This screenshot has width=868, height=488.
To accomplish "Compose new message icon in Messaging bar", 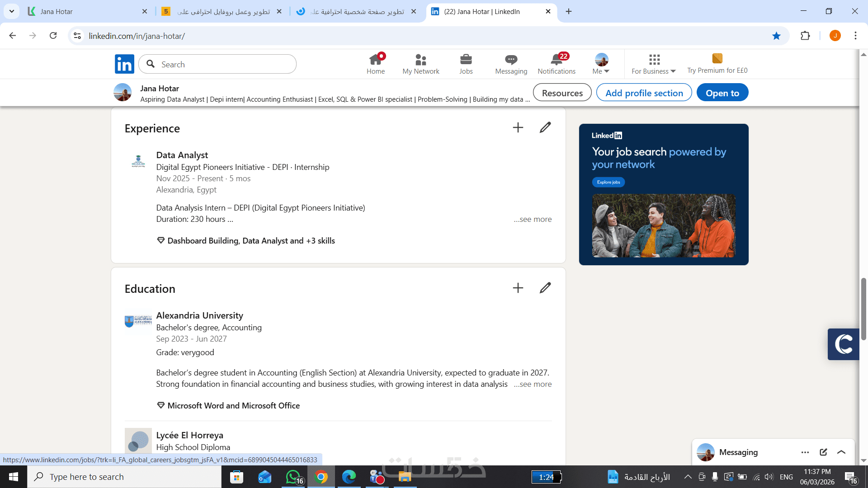I will [x=823, y=452].
